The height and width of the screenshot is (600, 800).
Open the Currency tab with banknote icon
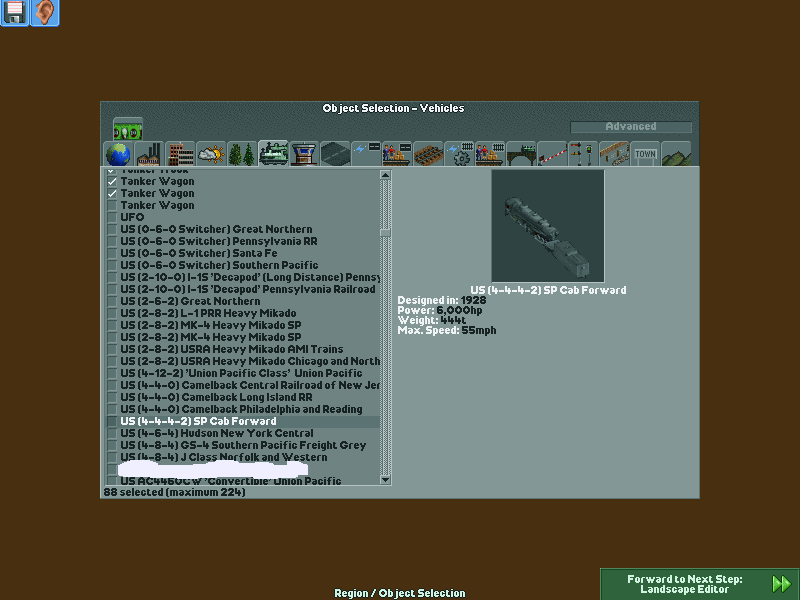(x=128, y=129)
